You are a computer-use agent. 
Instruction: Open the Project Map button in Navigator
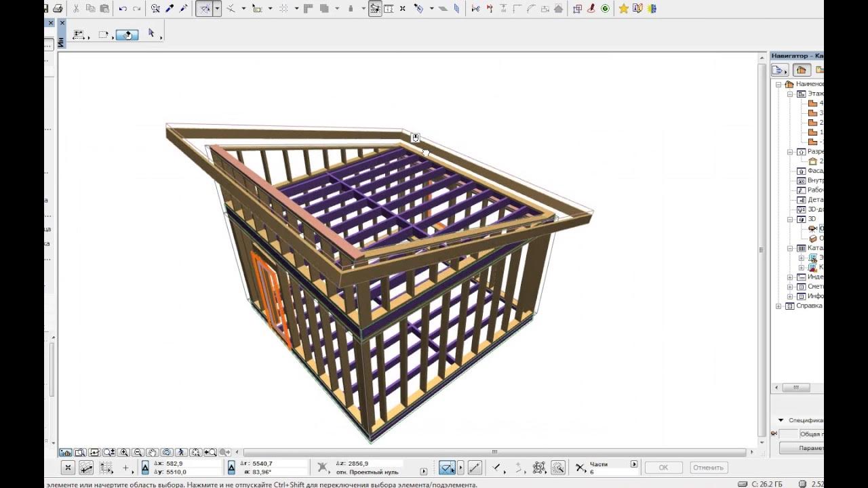click(x=779, y=70)
